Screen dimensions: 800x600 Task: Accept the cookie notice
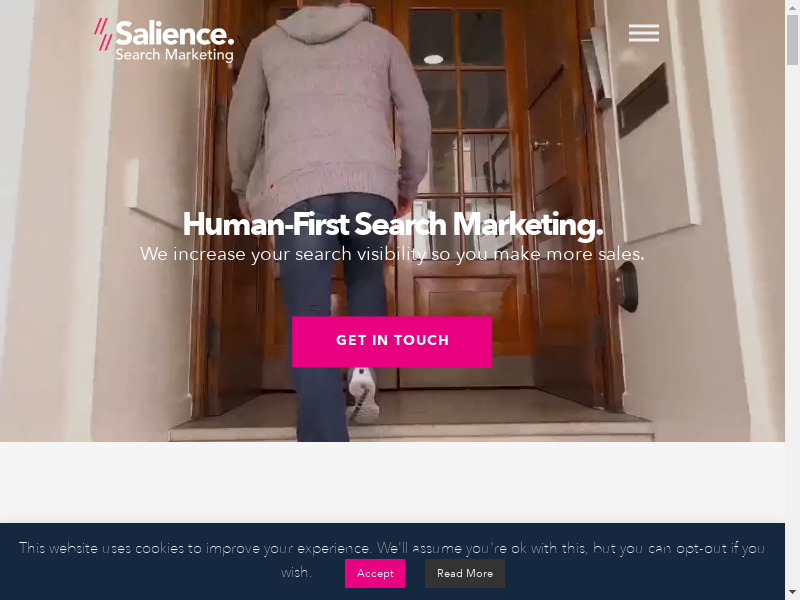point(375,573)
